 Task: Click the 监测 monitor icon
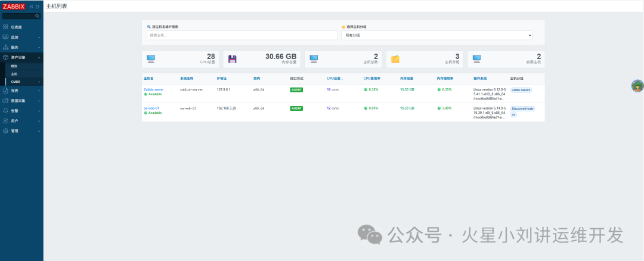5,37
